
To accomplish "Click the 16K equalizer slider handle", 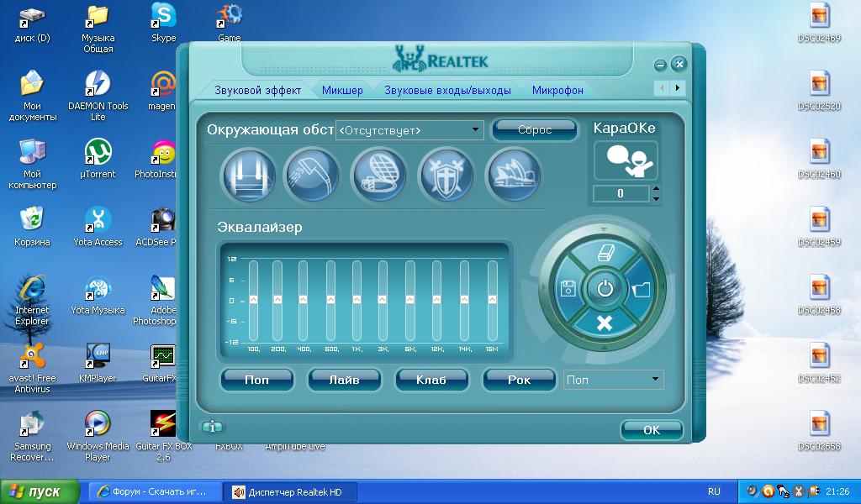I will click(x=492, y=299).
